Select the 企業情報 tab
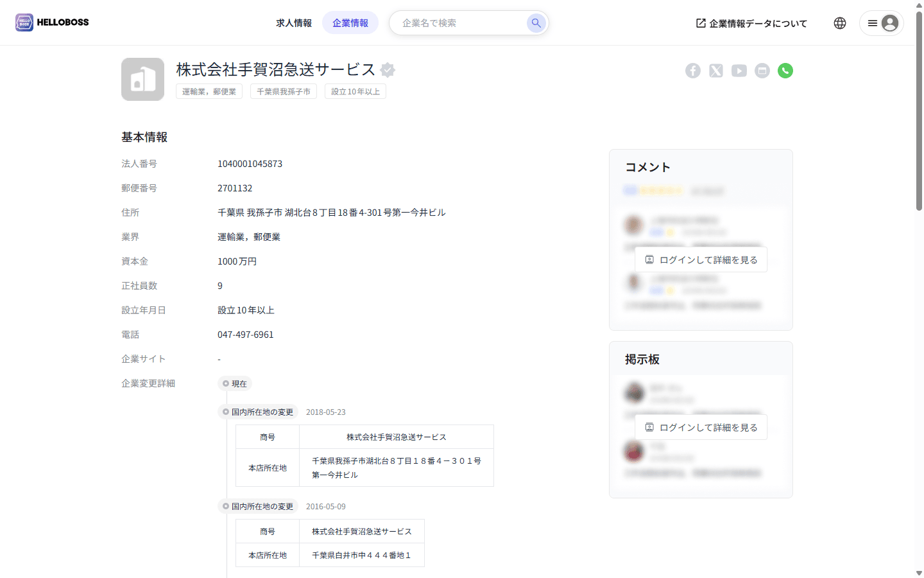This screenshot has height=578, width=924. click(350, 23)
